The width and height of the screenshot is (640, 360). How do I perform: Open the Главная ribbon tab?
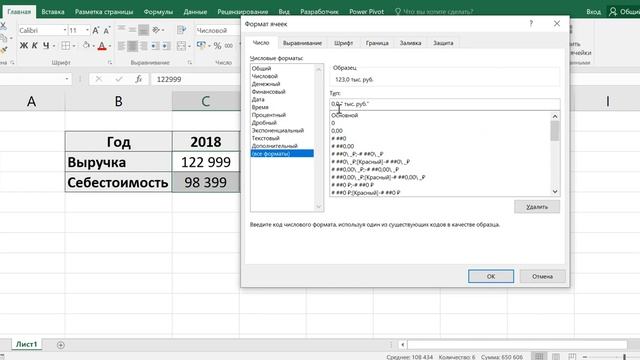[x=19, y=11]
